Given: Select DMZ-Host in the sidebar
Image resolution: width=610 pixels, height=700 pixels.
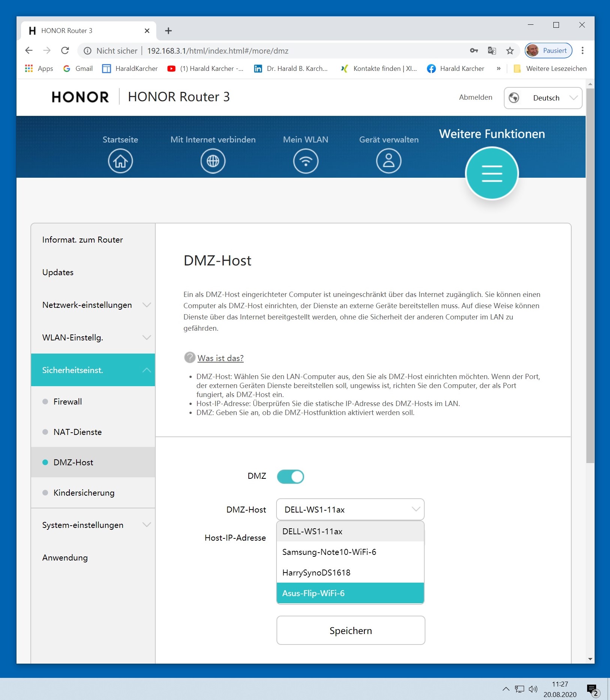Looking at the screenshot, I should tap(93, 462).
